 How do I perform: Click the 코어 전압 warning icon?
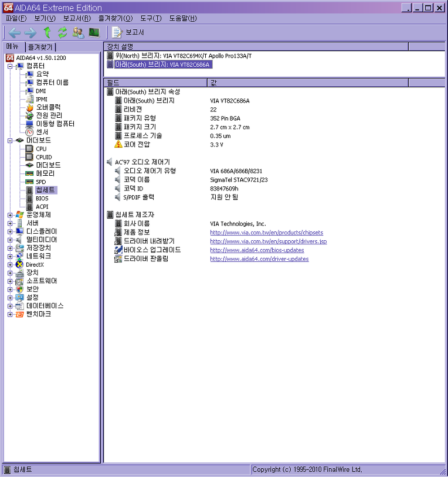pos(118,145)
